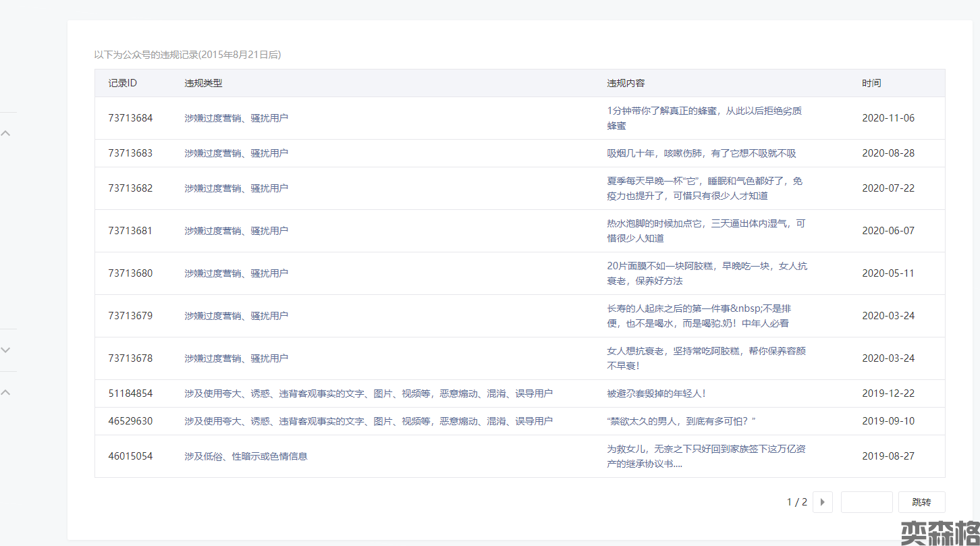Select record ID 73713679

click(x=130, y=316)
